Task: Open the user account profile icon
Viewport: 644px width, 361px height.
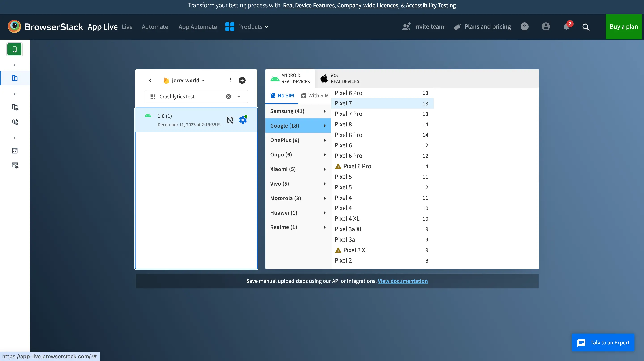Action: [x=546, y=26]
